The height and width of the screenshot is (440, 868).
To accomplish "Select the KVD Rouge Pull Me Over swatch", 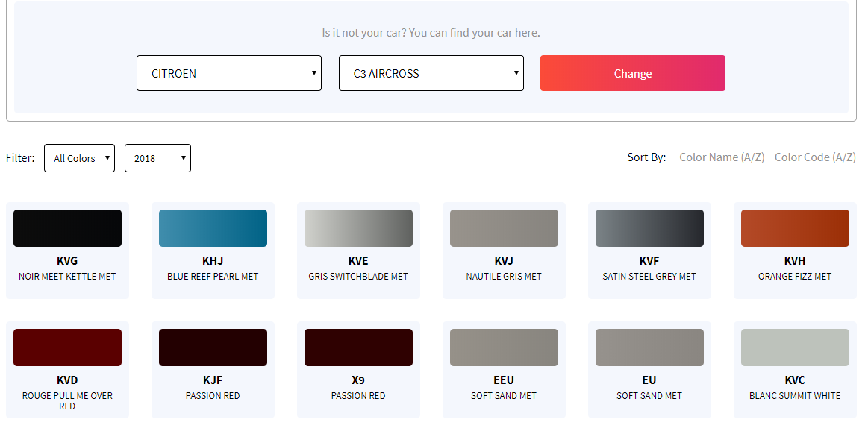I will pos(67,348).
